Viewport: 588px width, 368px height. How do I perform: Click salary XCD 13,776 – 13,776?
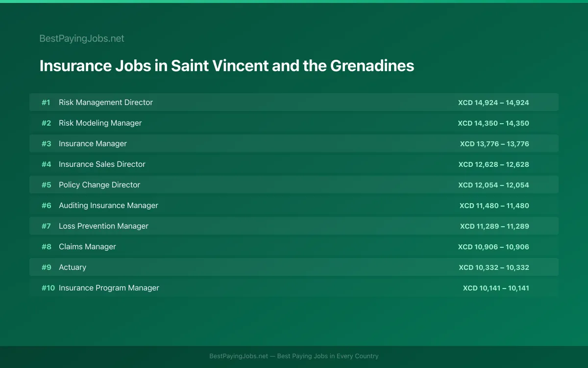tap(494, 144)
